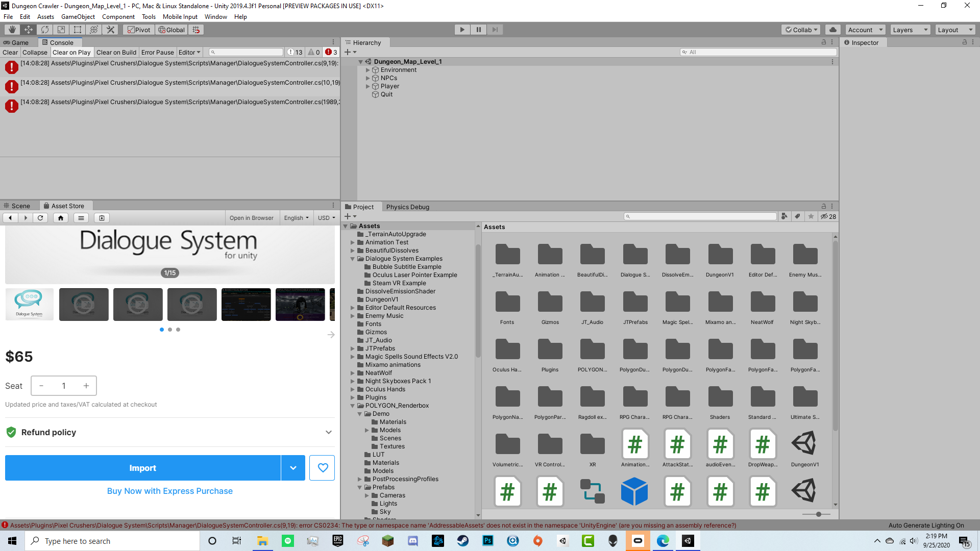Refresh the Asset Store page
Viewport: 980px width, 551px height.
point(40,218)
